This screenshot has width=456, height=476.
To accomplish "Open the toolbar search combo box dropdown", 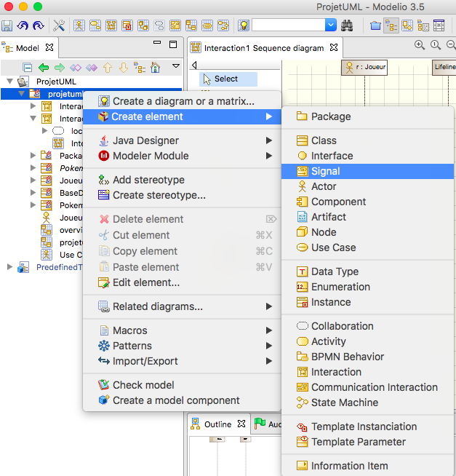I will click(330, 25).
